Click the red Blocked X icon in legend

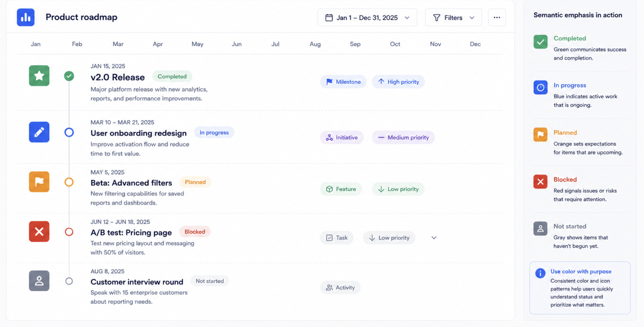point(540,182)
